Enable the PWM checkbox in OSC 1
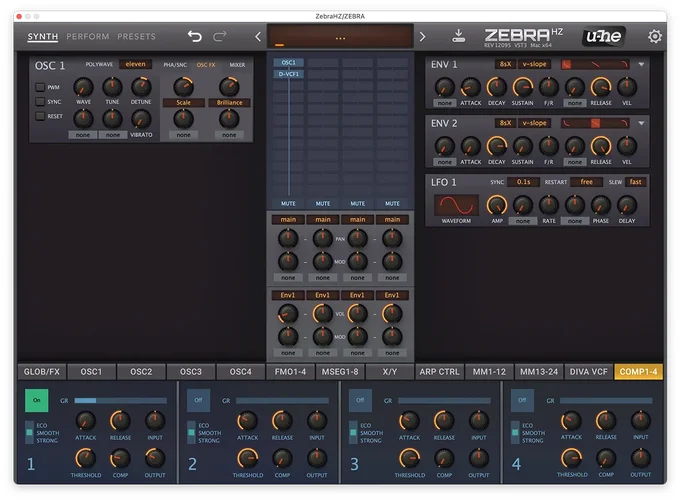Screen dimensions: 680x500 pos(40,87)
